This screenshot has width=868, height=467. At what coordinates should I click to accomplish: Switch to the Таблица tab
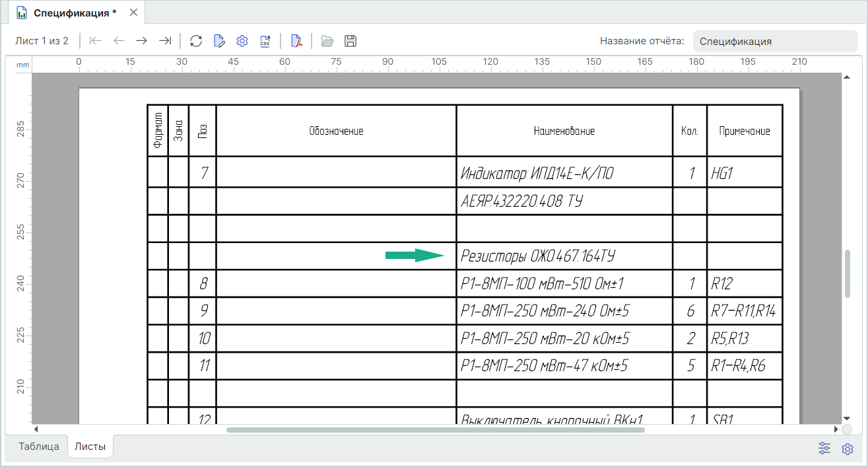click(39, 446)
